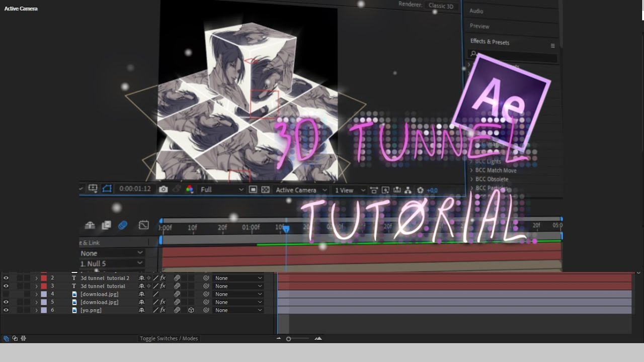
Task: Click the blue current-time indicator playhead
Action: [x=286, y=229]
